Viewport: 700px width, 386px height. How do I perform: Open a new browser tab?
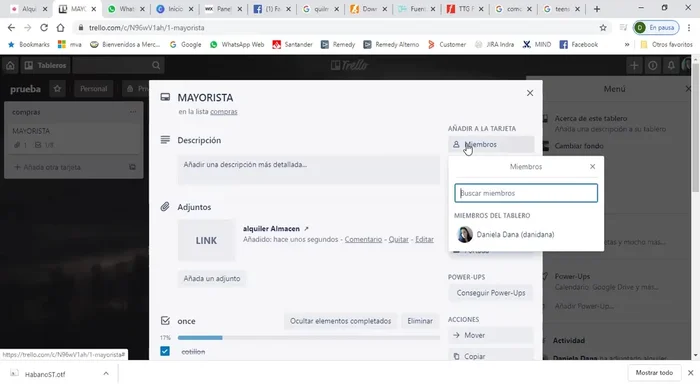[x=597, y=9]
